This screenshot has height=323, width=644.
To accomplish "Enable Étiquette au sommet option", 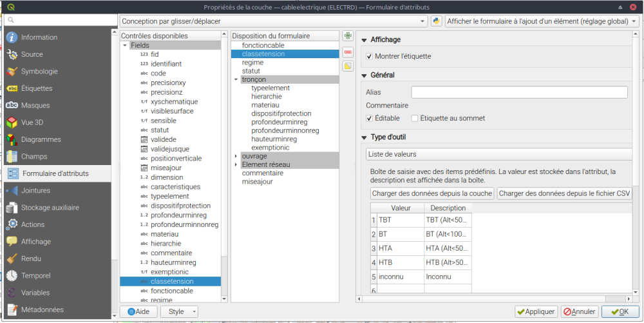I will click(415, 119).
